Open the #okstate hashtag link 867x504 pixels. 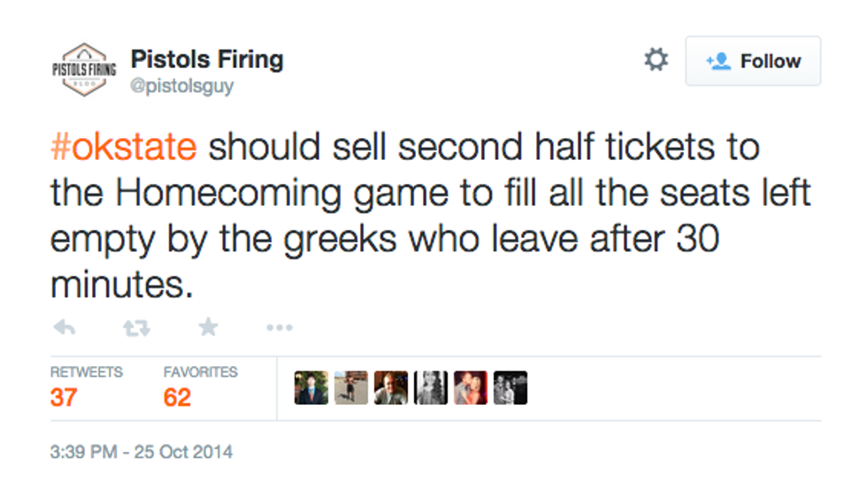point(123,147)
